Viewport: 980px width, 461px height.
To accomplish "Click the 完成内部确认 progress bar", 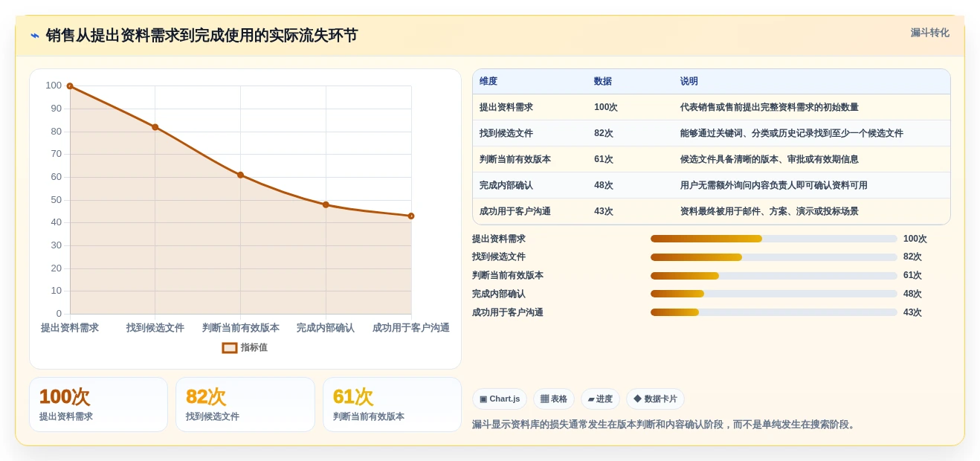I will click(x=774, y=294).
